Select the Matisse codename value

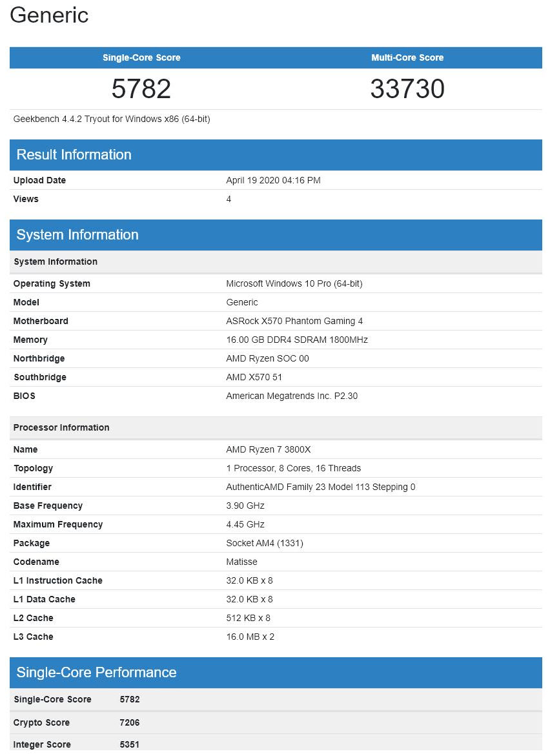coord(241,563)
